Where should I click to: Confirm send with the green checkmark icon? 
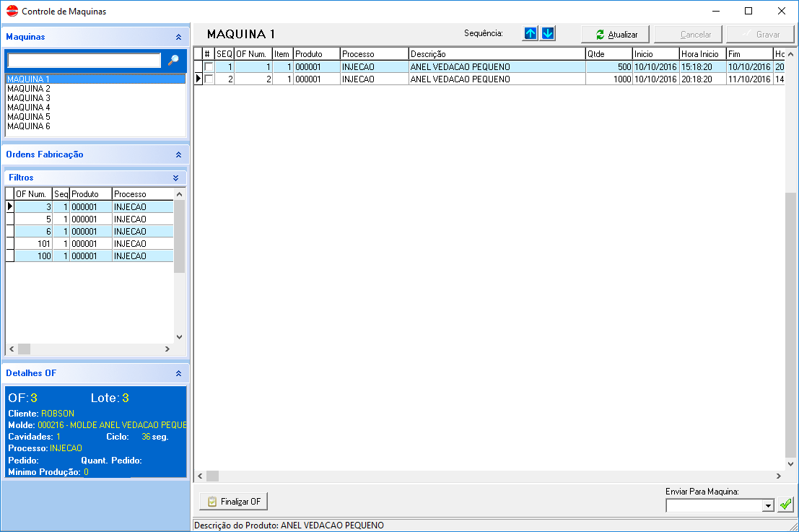click(785, 505)
